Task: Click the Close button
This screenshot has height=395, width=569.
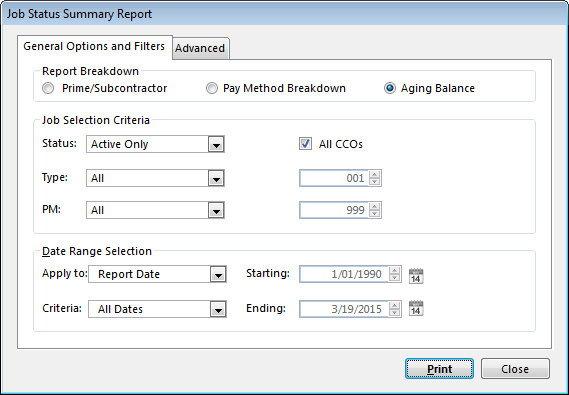Action: pos(515,369)
